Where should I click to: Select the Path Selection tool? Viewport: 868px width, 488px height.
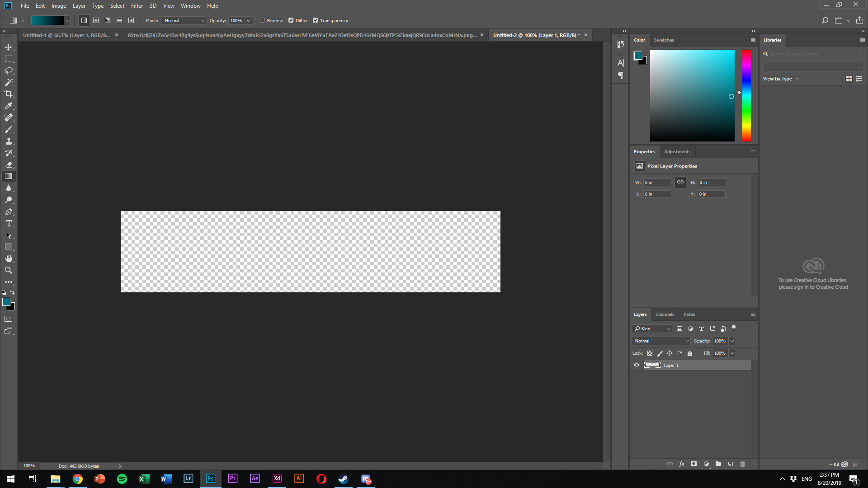9,235
